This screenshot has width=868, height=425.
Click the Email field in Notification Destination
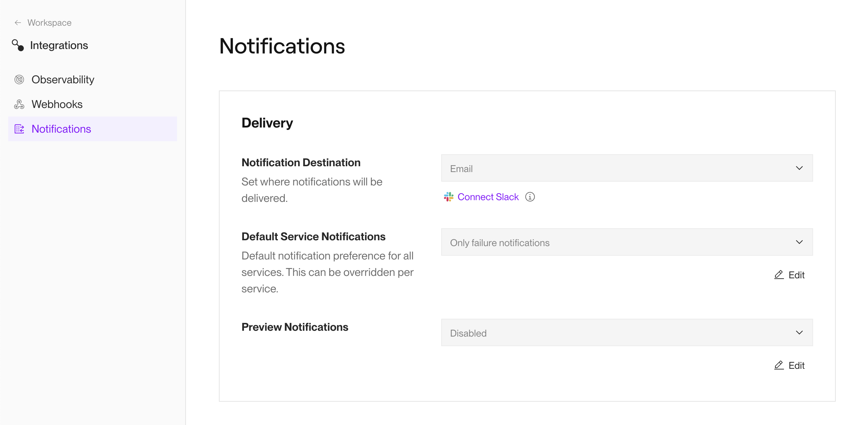[627, 168]
